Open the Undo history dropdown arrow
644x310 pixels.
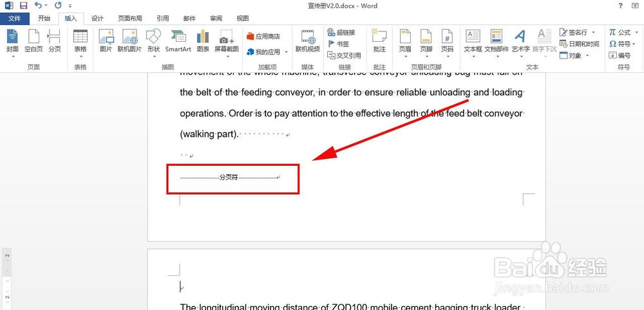(46, 6)
